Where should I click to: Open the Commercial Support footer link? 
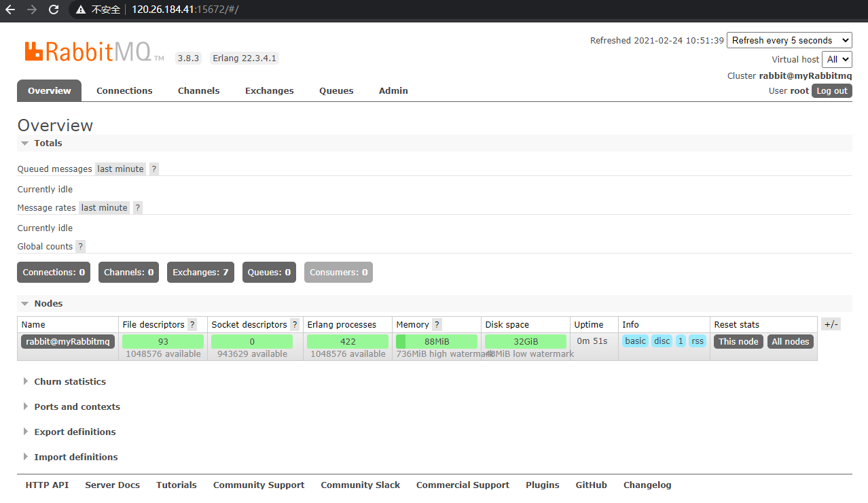click(x=463, y=485)
